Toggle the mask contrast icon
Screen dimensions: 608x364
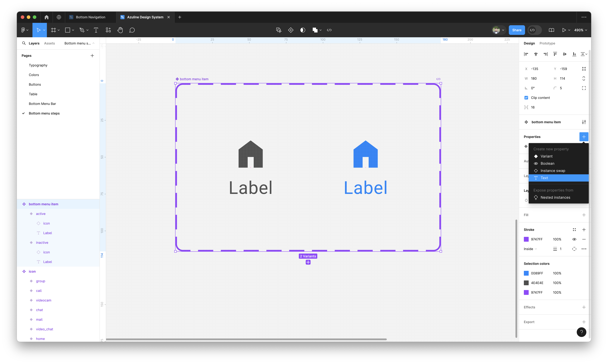coord(303,30)
